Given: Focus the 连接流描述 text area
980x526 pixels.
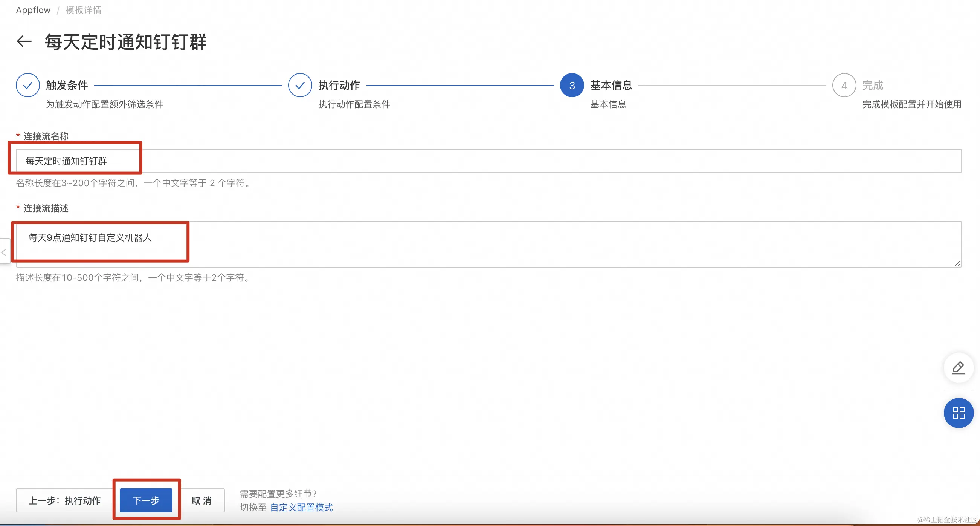Looking at the screenshot, I should pyautogui.click(x=488, y=244).
